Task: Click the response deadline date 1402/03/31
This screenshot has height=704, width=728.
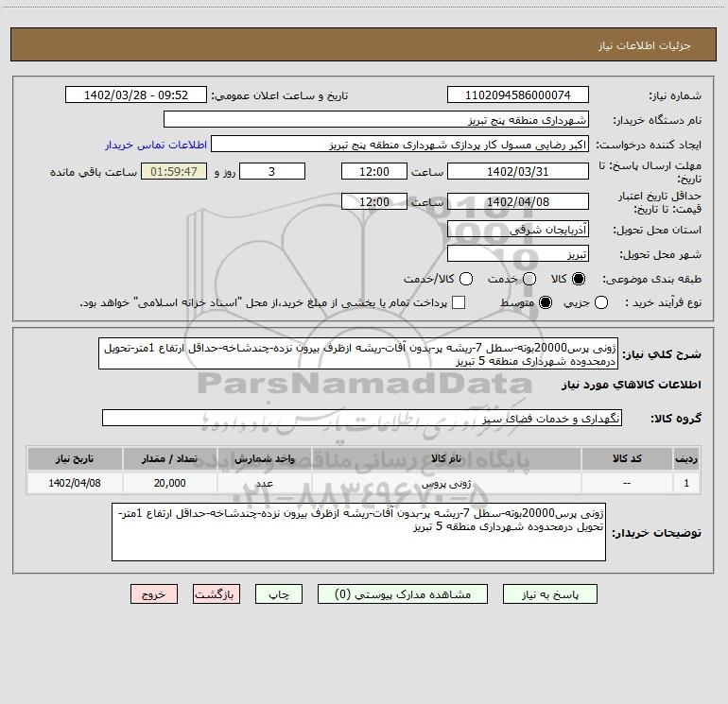Action: pyautogui.click(x=518, y=171)
